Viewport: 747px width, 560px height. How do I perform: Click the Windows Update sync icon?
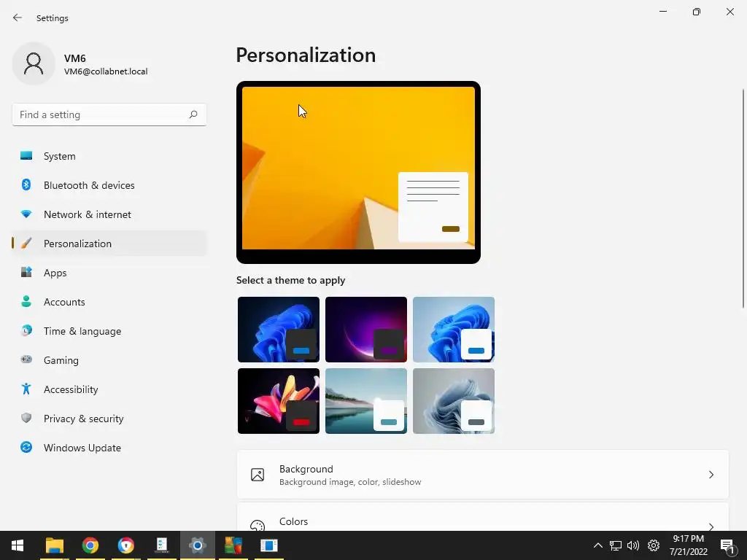point(26,447)
